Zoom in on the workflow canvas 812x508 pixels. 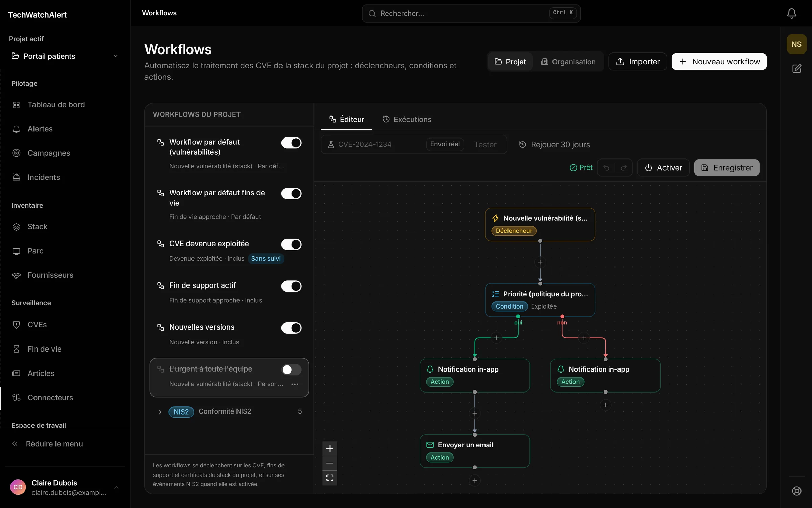point(330,449)
